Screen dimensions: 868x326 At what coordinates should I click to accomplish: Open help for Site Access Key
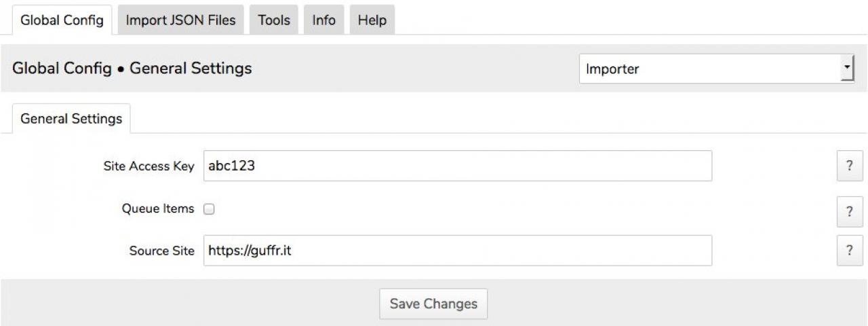click(850, 166)
